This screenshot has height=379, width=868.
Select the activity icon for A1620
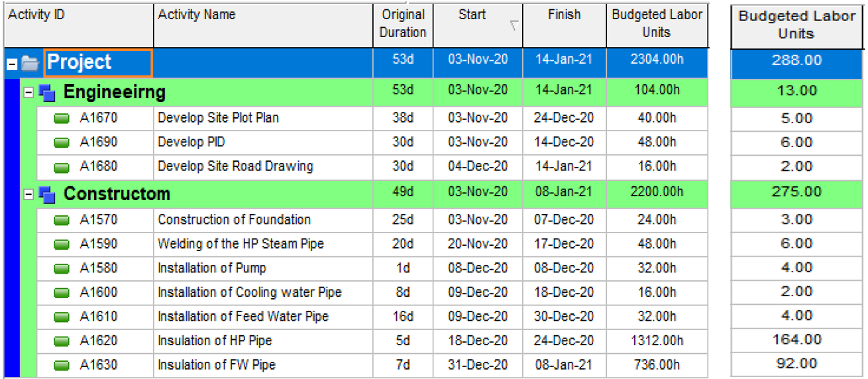(x=62, y=341)
